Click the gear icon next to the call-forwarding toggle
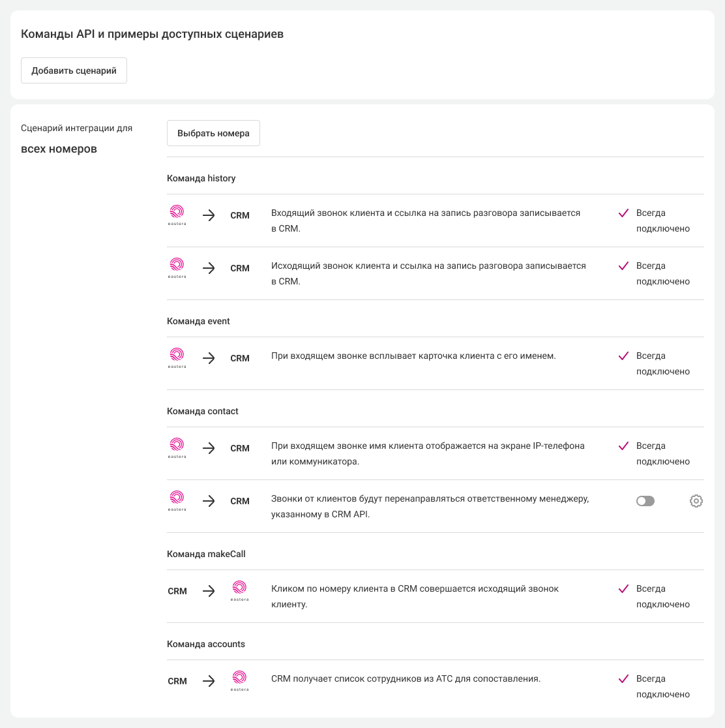 pos(696,501)
